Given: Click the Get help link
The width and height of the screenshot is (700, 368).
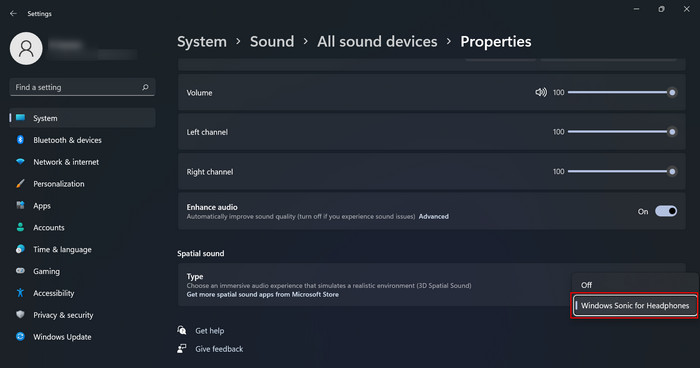Looking at the screenshot, I should coord(209,330).
